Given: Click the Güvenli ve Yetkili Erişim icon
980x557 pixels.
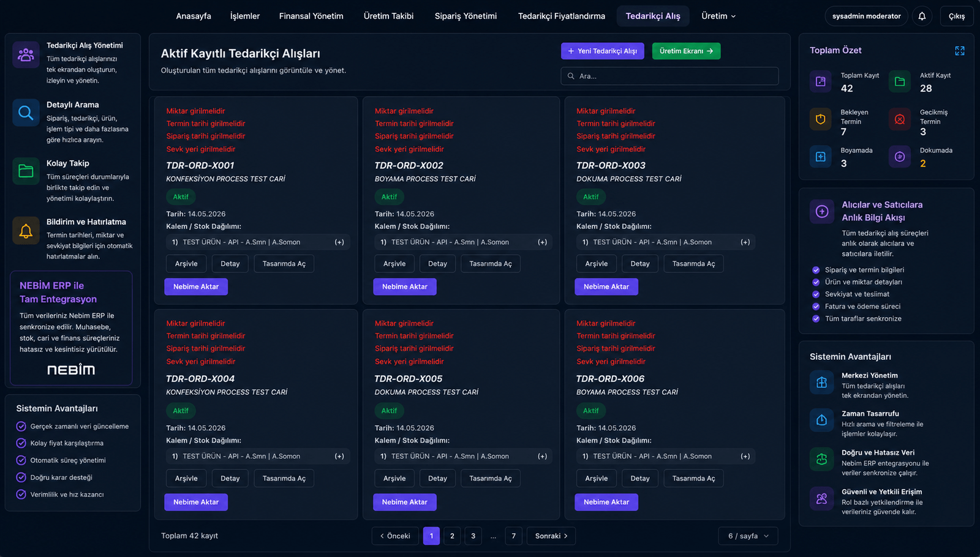Looking at the screenshot, I should pos(822,499).
